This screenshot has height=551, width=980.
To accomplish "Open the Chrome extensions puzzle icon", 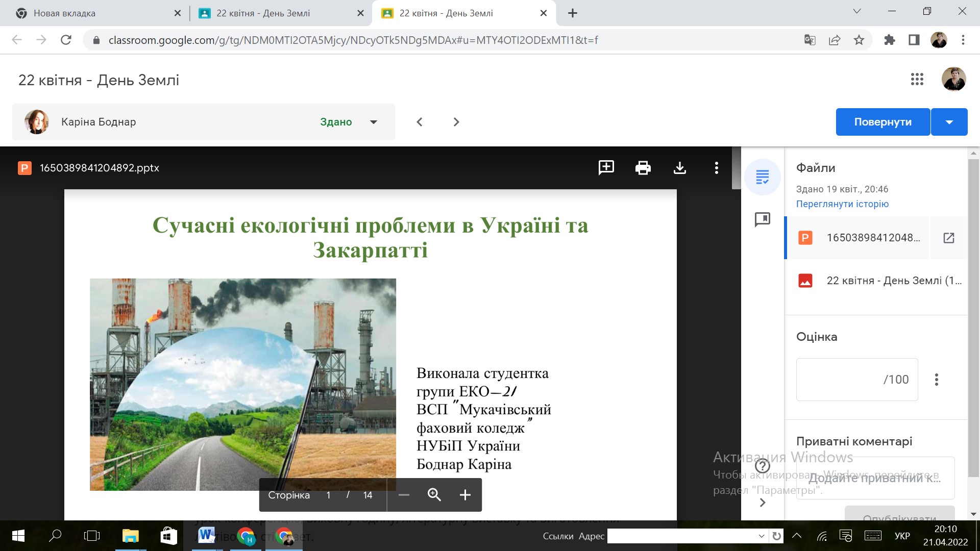I will tap(890, 40).
